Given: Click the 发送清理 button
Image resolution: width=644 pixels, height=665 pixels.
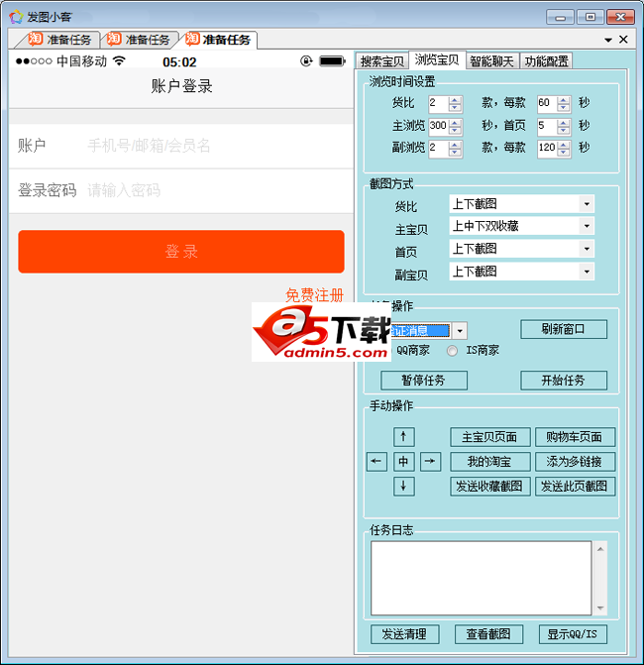Looking at the screenshot, I should click(405, 634).
